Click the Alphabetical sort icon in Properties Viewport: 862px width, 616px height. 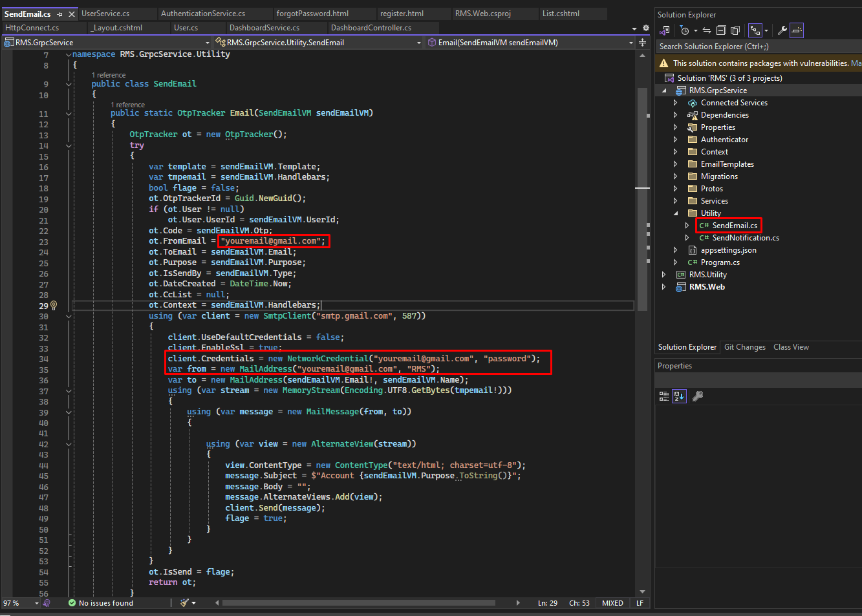[679, 396]
